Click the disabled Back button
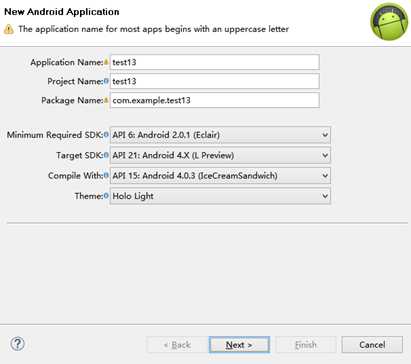 pos(177,345)
